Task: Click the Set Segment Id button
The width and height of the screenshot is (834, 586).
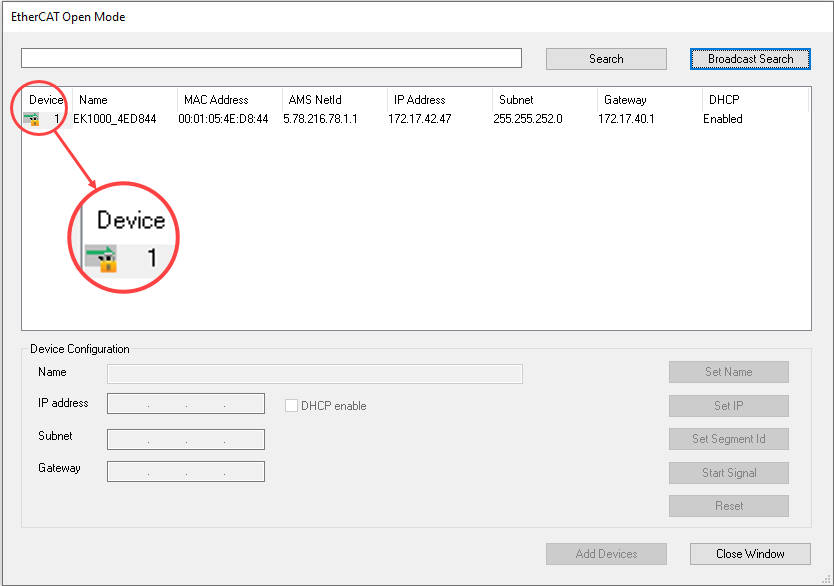Action: [729, 439]
